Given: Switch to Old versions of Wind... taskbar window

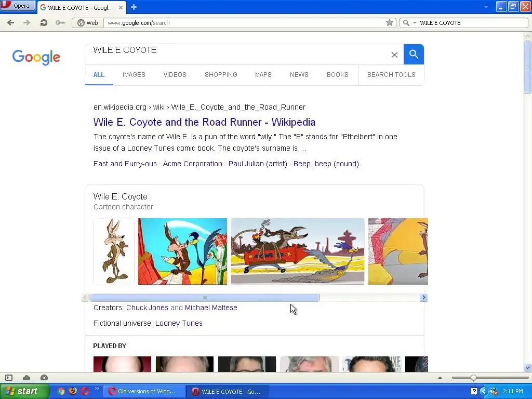Looking at the screenshot, I should tap(144, 392).
